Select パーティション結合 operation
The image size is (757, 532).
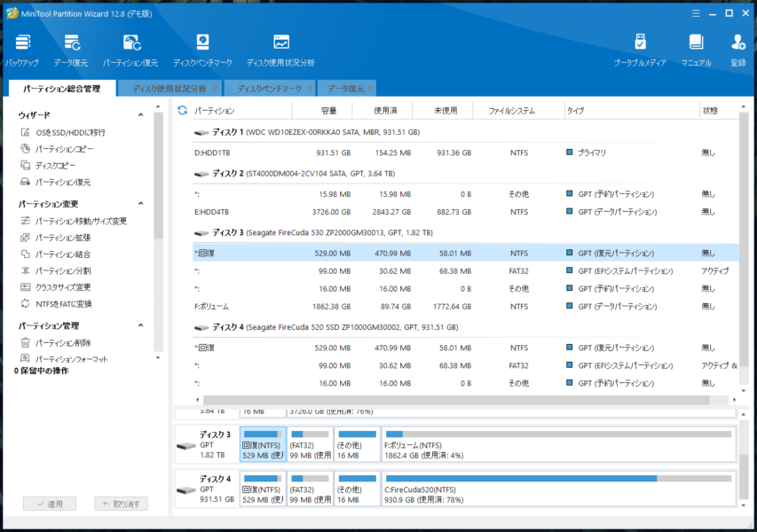pyautogui.click(x=56, y=254)
